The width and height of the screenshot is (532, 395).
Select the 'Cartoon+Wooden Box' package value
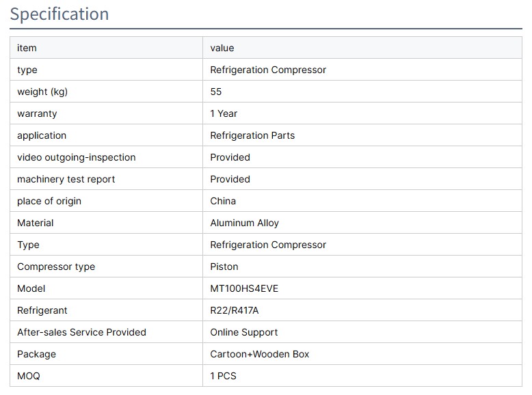pyautogui.click(x=259, y=354)
